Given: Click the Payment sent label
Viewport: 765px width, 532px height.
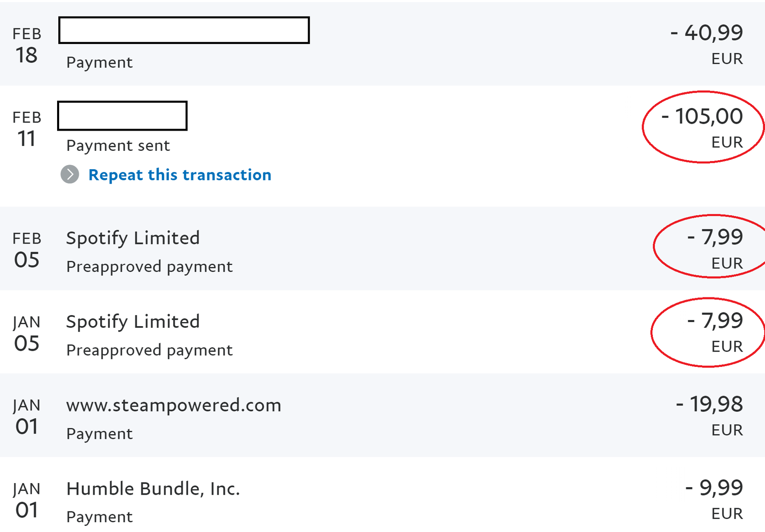Looking at the screenshot, I should point(118,145).
